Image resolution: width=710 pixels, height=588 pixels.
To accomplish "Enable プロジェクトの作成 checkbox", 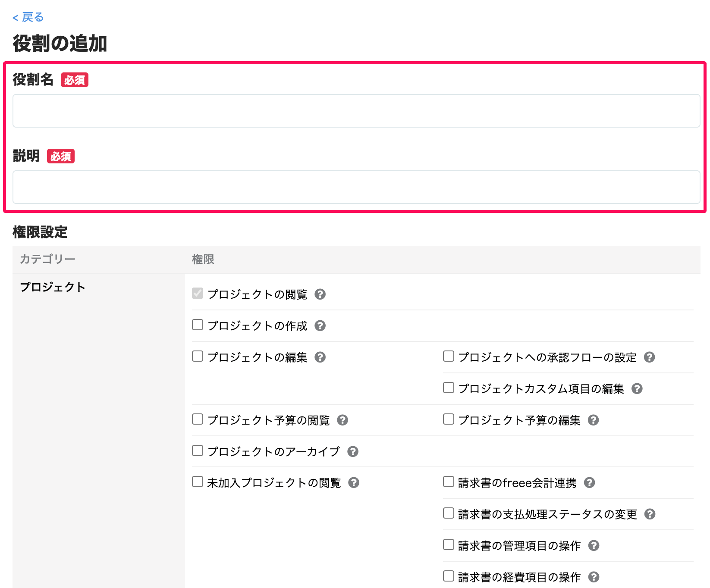I will [x=198, y=325].
